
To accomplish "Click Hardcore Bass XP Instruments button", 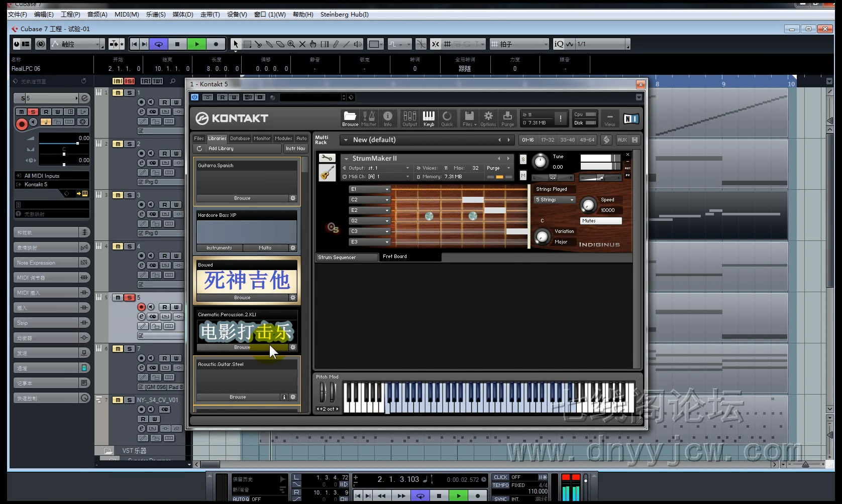I will [220, 248].
